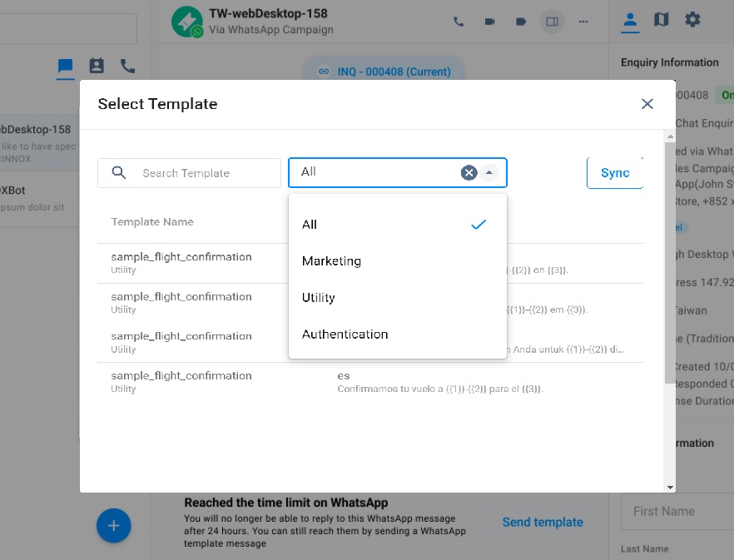
Task: Select the All category option
Action: 398,225
